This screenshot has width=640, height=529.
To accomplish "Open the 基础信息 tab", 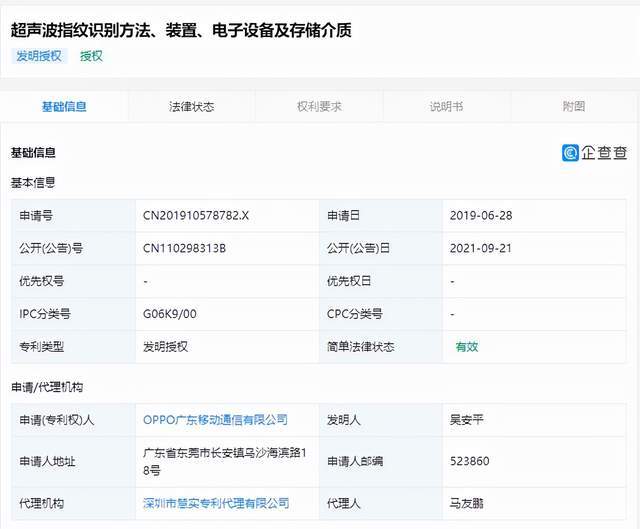I will click(x=64, y=107).
